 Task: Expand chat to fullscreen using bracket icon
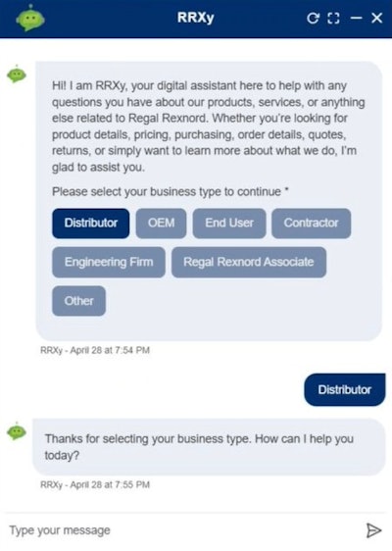click(x=333, y=18)
